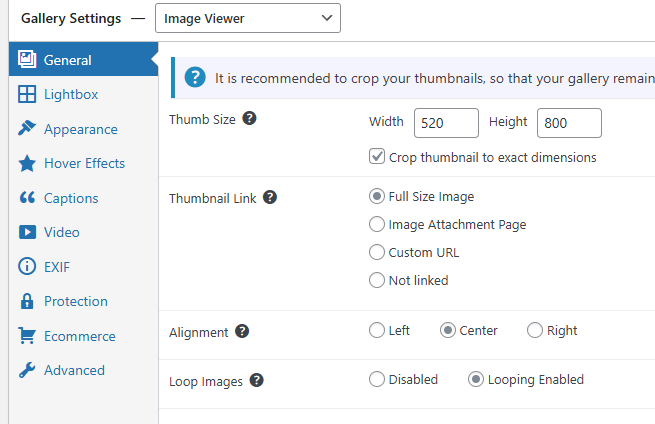The image size is (655, 424).
Task: Select the Image Attachment Page radio option
Action: (377, 225)
